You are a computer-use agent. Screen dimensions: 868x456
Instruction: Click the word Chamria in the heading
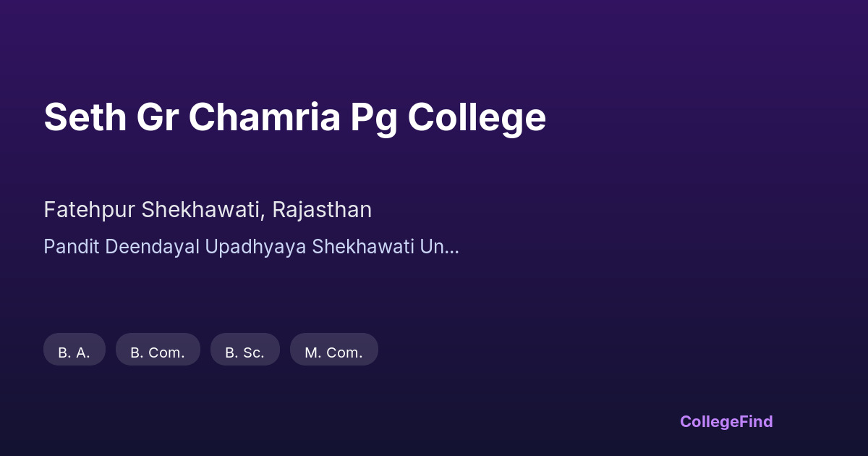click(265, 117)
